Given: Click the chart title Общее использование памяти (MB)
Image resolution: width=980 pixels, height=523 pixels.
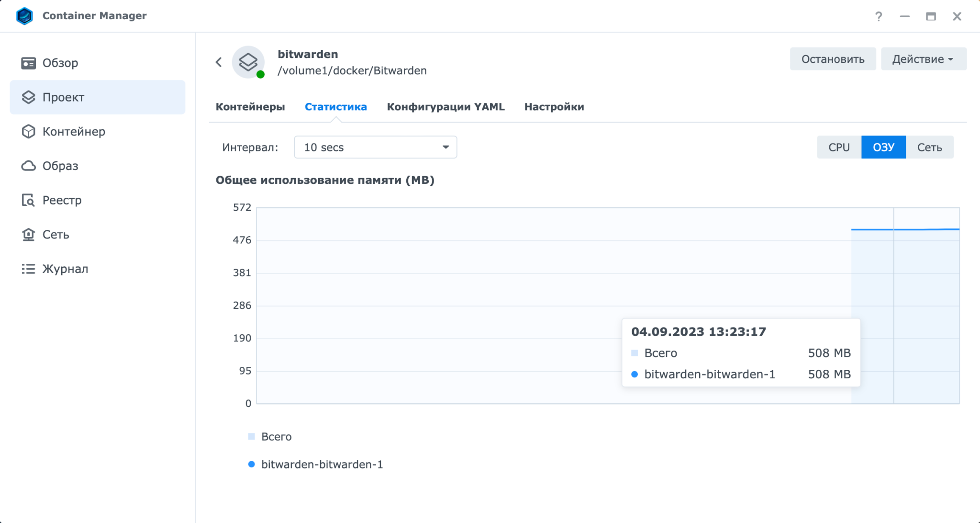Looking at the screenshot, I should [325, 180].
